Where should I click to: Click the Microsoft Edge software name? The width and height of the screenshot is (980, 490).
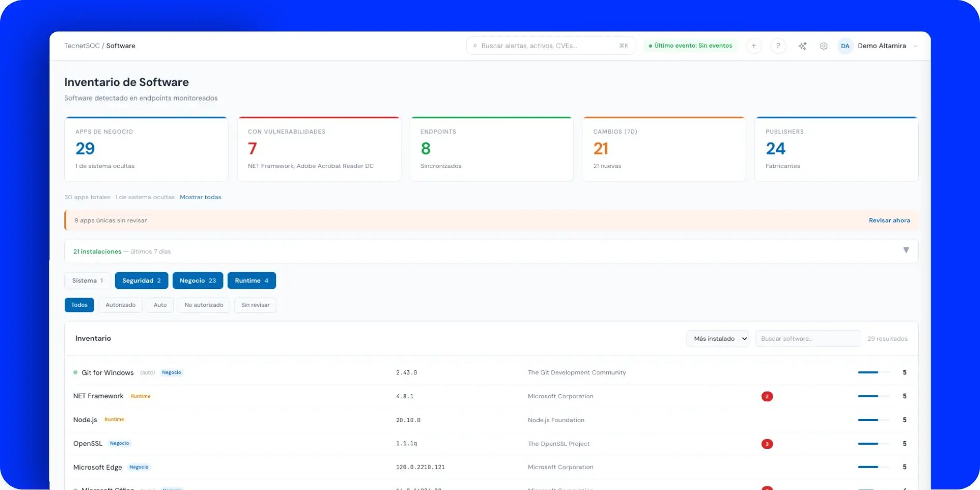click(97, 467)
